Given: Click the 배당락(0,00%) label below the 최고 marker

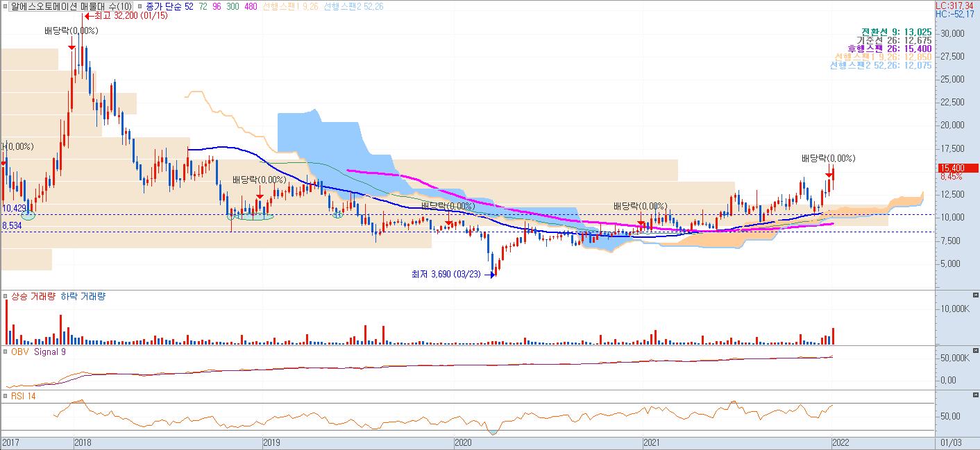Looking at the screenshot, I should coord(71,31).
